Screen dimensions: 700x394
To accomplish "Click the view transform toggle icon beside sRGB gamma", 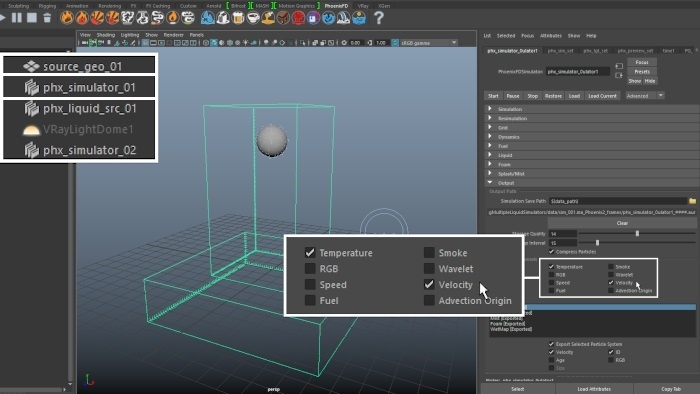I will coord(395,43).
